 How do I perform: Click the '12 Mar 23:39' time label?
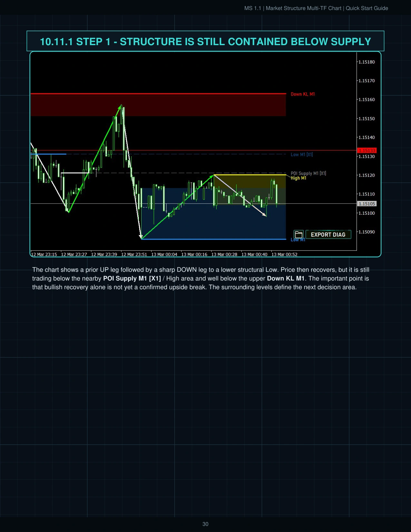(x=104, y=254)
